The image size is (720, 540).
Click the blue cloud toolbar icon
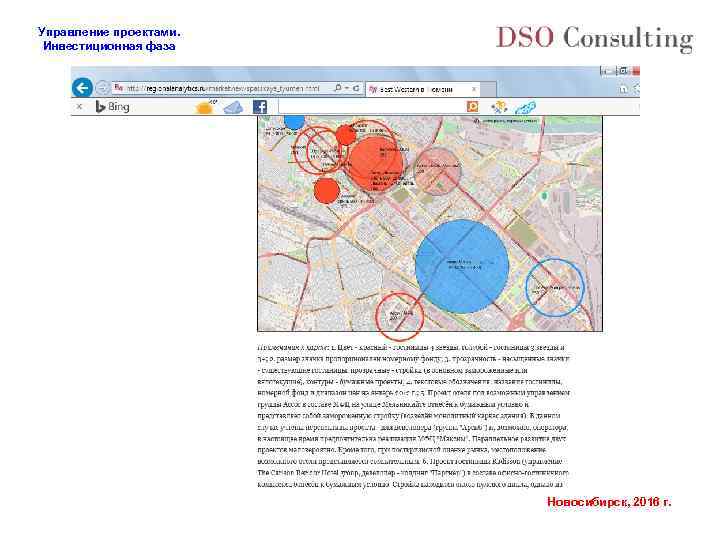tap(233, 107)
